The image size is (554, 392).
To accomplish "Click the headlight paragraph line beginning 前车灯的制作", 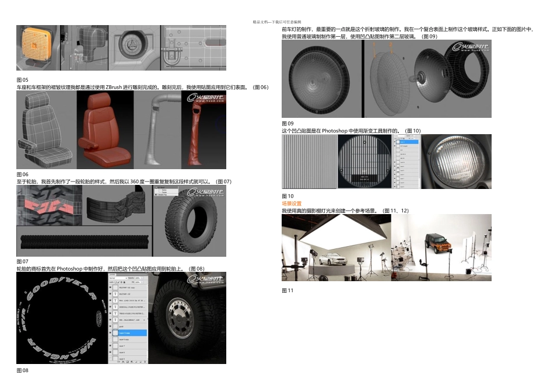I will click(x=408, y=29).
